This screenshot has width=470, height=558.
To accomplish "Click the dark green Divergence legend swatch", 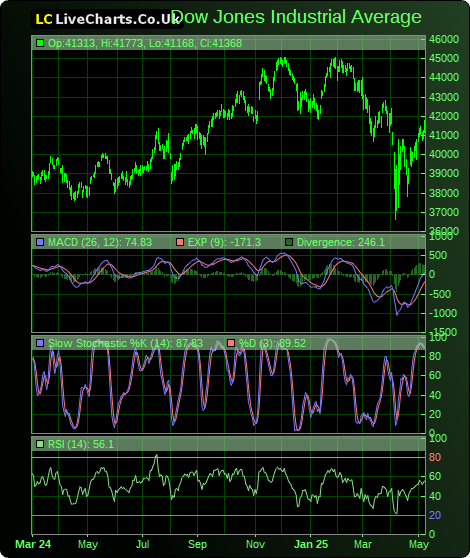I will [289, 242].
